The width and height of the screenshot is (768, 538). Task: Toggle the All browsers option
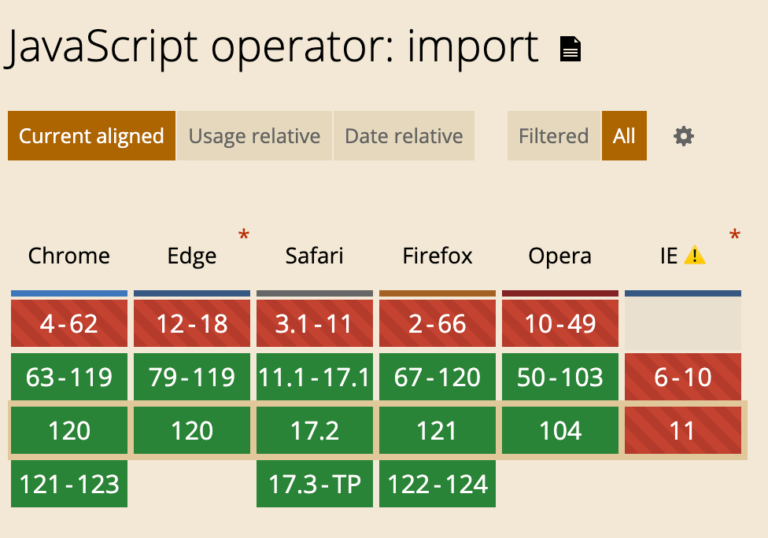coord(624,136)
